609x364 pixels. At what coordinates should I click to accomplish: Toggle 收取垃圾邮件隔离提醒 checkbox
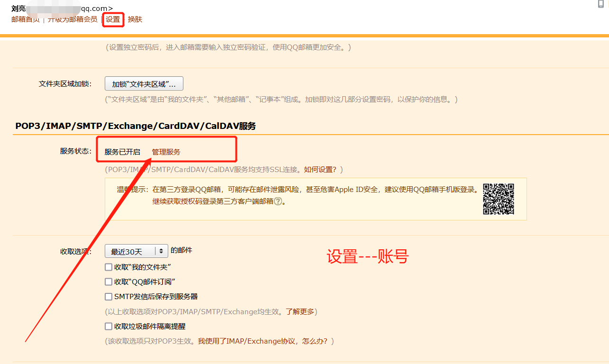(109, 327)
